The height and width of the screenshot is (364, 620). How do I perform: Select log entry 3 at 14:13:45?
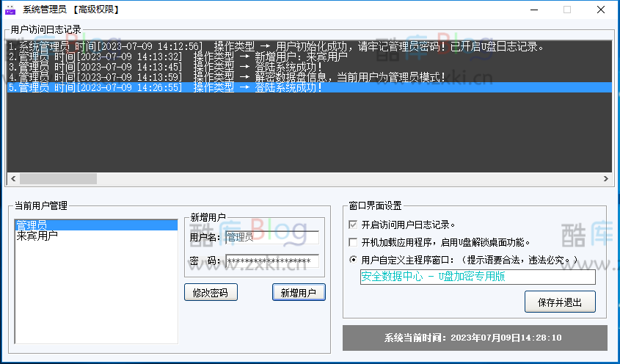309,67
